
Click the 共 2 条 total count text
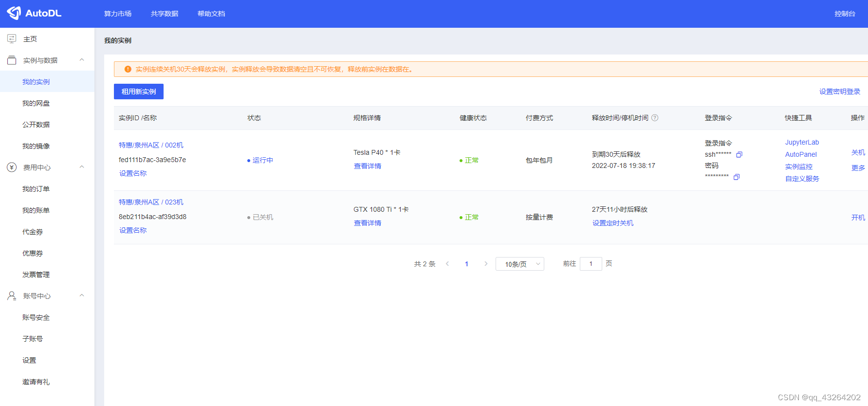[x=425, y=264]
